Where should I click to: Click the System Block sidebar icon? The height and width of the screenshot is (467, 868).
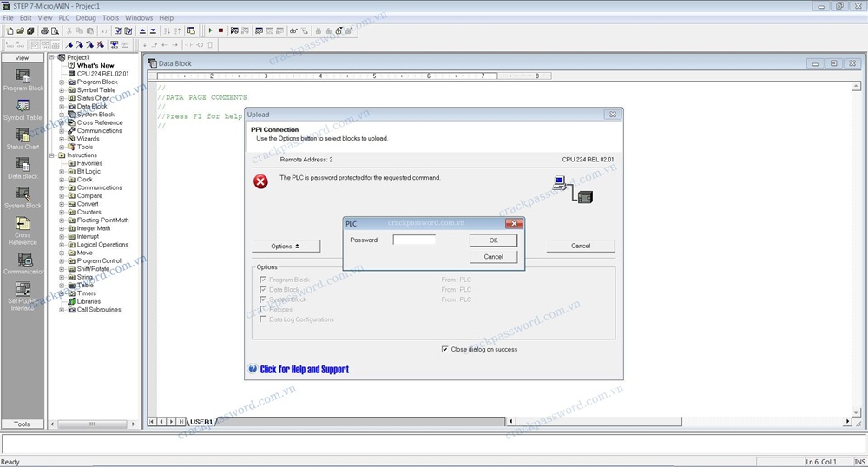(23, 196)
